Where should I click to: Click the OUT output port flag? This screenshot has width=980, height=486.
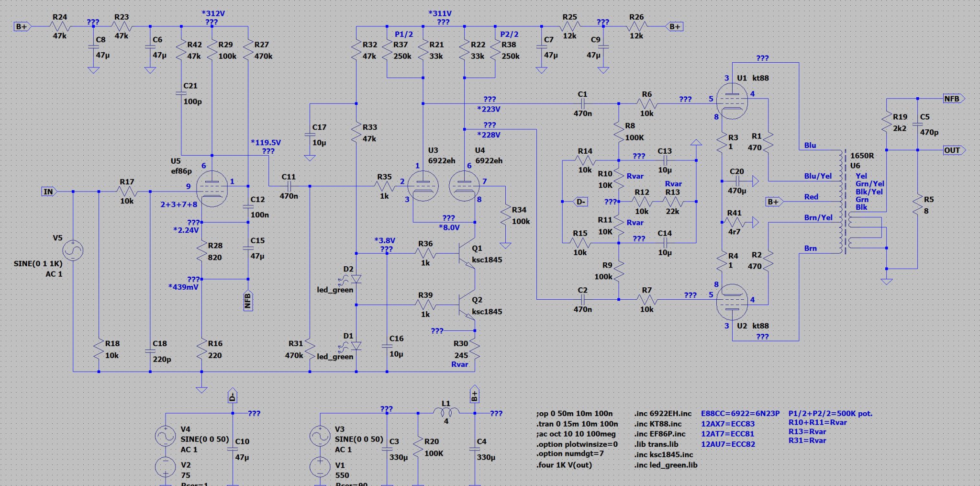[954, 150]
